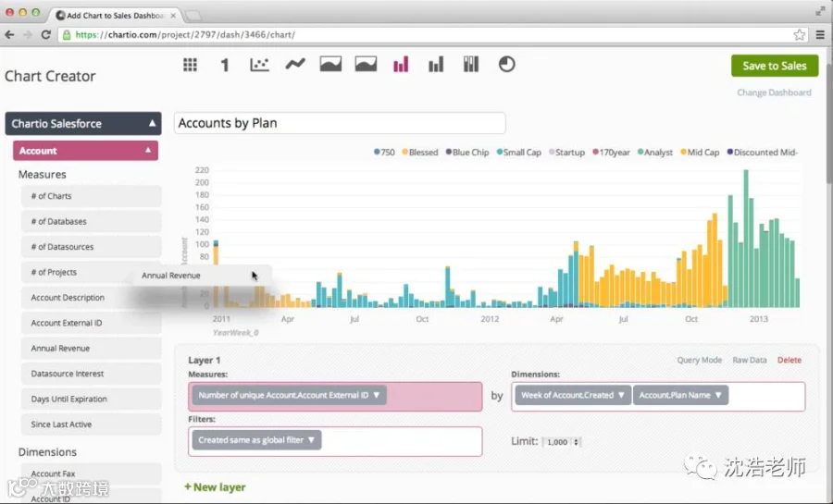Add a New layer
The image size is (833, 504).
pos(215,487)
